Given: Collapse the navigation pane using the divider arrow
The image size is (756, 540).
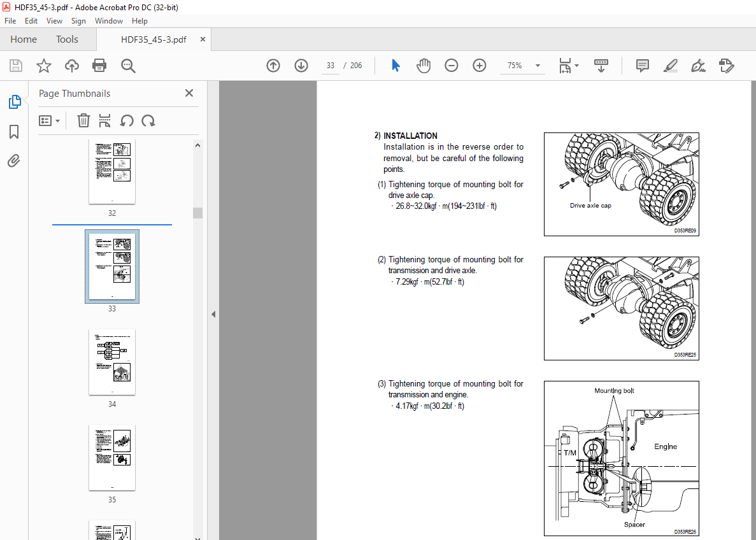Looking at the screenshot, I should pos(213,315).
